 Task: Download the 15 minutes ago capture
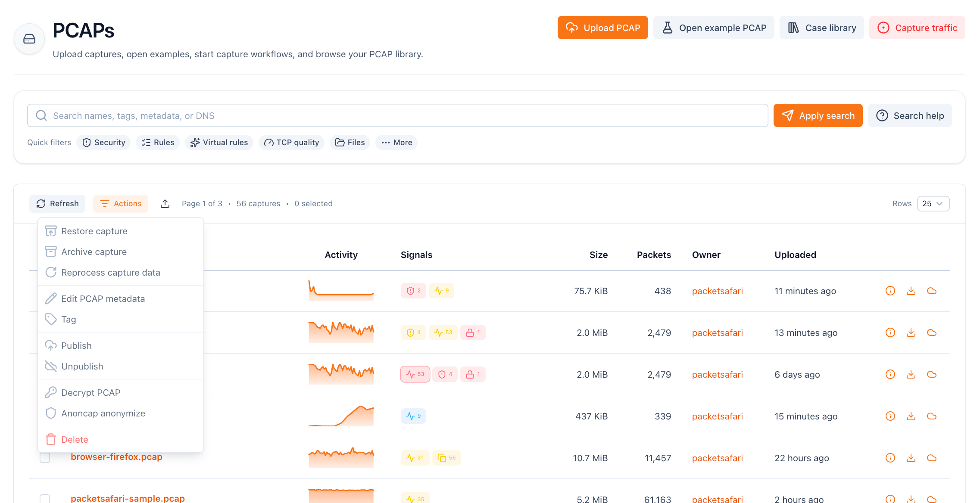click(x=911, y=416)
